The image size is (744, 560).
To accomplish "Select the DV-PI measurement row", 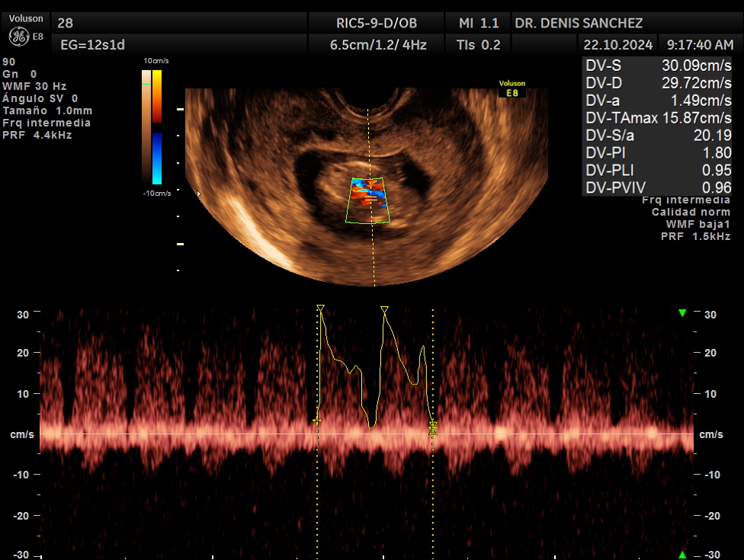I will point(658,152).
